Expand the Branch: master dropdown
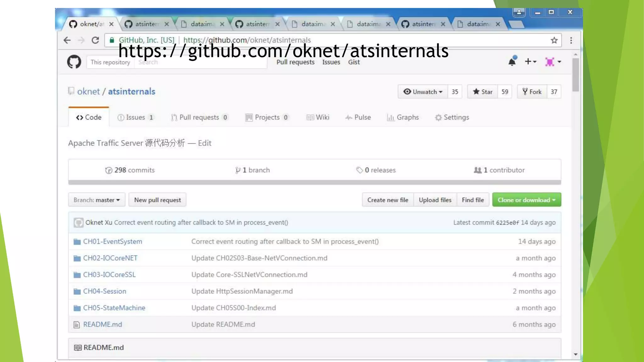 tap(97, 200)
